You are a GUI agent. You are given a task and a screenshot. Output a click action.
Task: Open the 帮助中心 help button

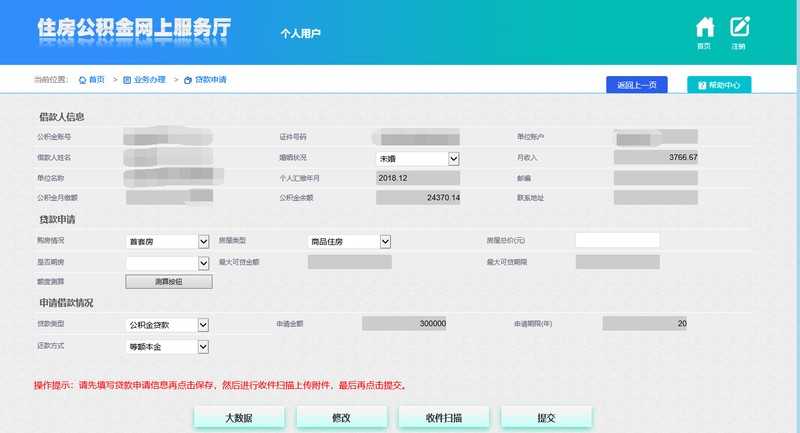pyautogui.click(x=718, y=85)
